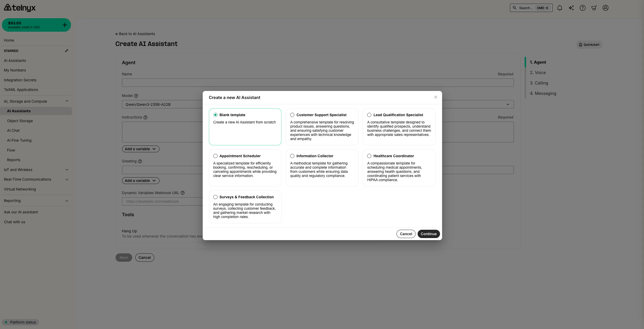The width and height of the screenshot is (644, 329).
Task: Click the pencil edit icon beside STARRED
Action: pyautogui.click(x=67, y=50)
